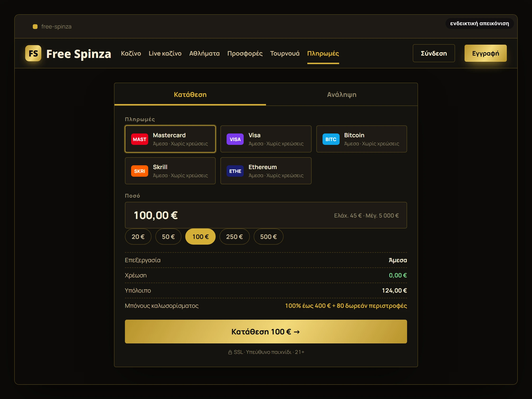Click the free-spinza tab title
Image resolution: width=532 pixels, height=399 pixels.
click(x=56, y=26)
